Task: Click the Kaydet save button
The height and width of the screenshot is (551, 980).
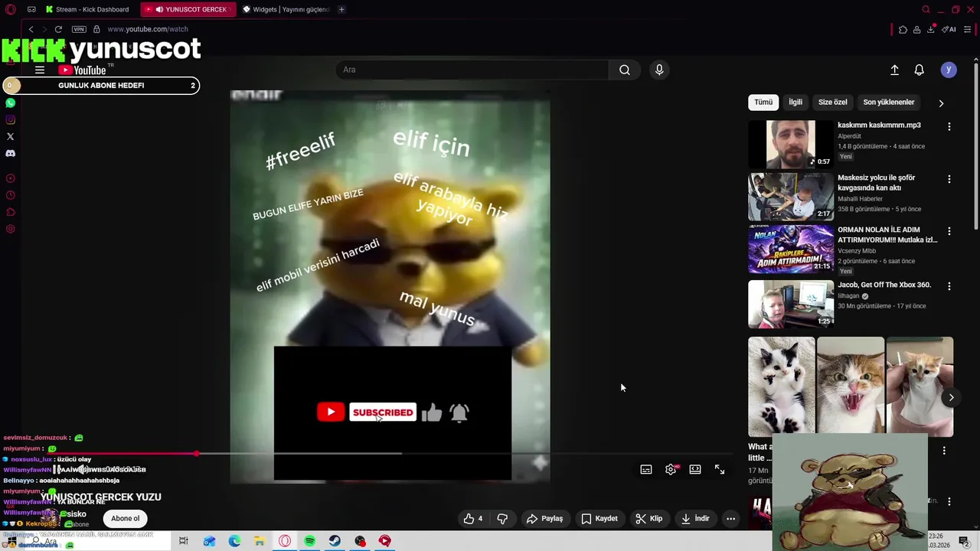Action: (x=599, y=519)
